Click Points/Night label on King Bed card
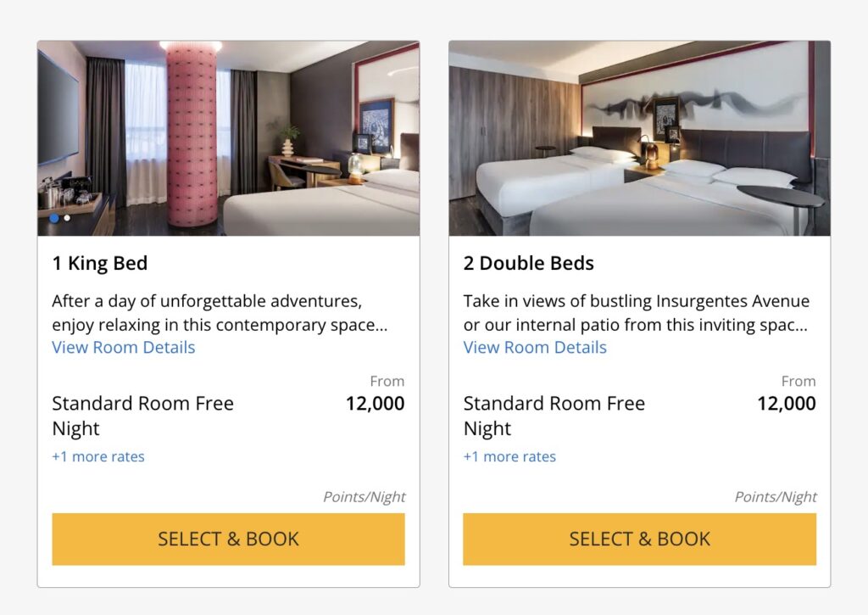 coord(364,496)
